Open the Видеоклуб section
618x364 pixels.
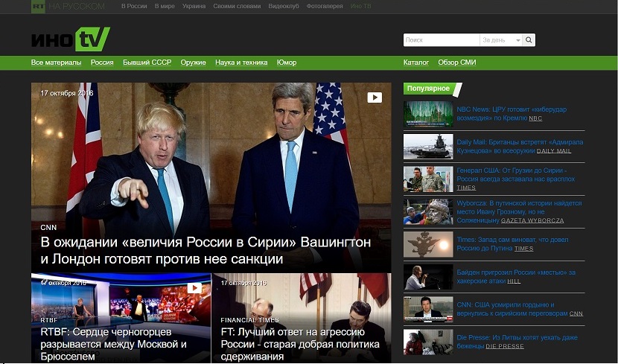tap(284, 6)
